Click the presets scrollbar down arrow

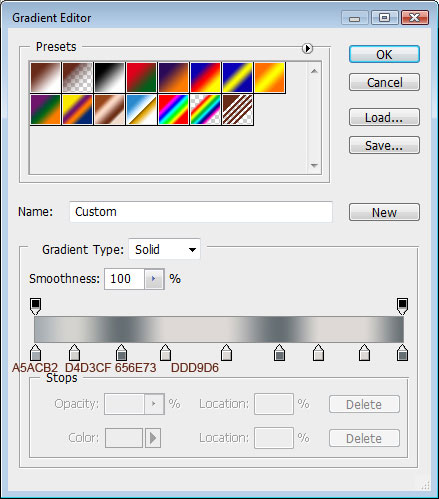(x=314, y=165)
